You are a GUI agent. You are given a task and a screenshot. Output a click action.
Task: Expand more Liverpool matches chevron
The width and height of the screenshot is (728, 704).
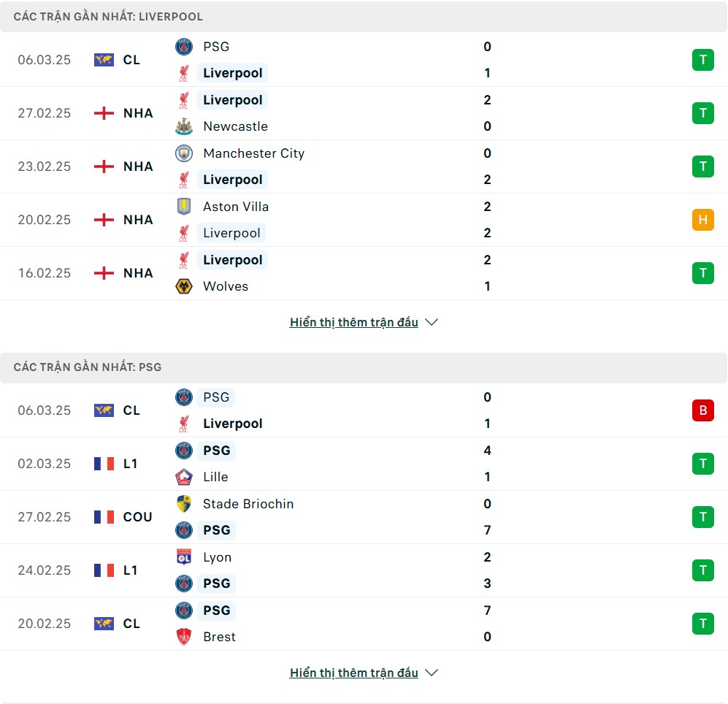tap(432, 322)
